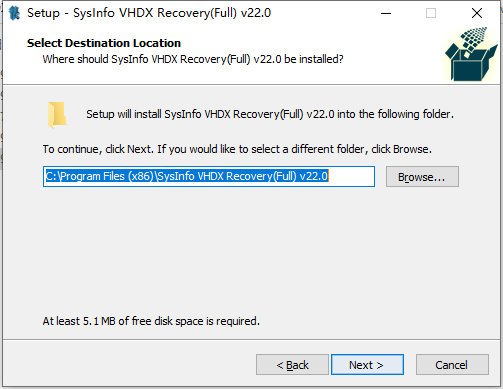Close the Setup wizard window
The width and height of the screenshot is (503, 389).
click(x=477, y=13)
